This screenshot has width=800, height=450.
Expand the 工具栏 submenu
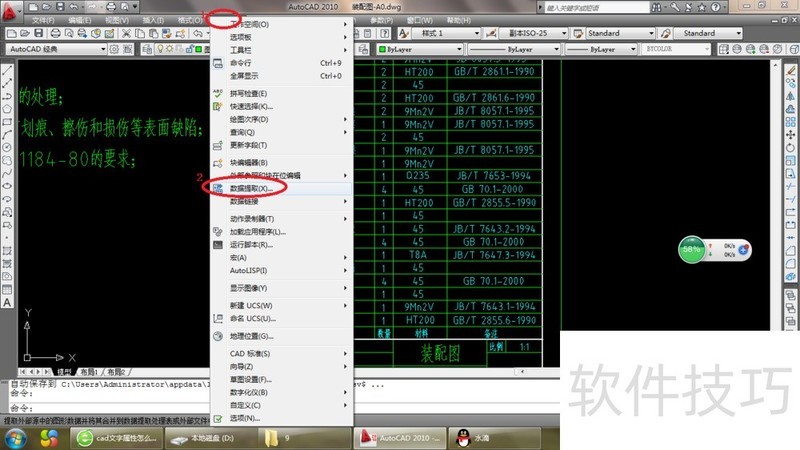tap(282, 51)
